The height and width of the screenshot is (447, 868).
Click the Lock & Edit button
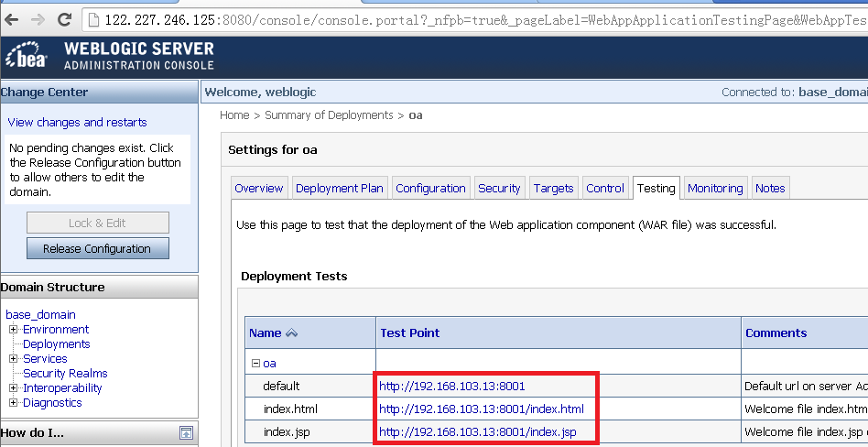pyautogui.click(x=97, y=223)
